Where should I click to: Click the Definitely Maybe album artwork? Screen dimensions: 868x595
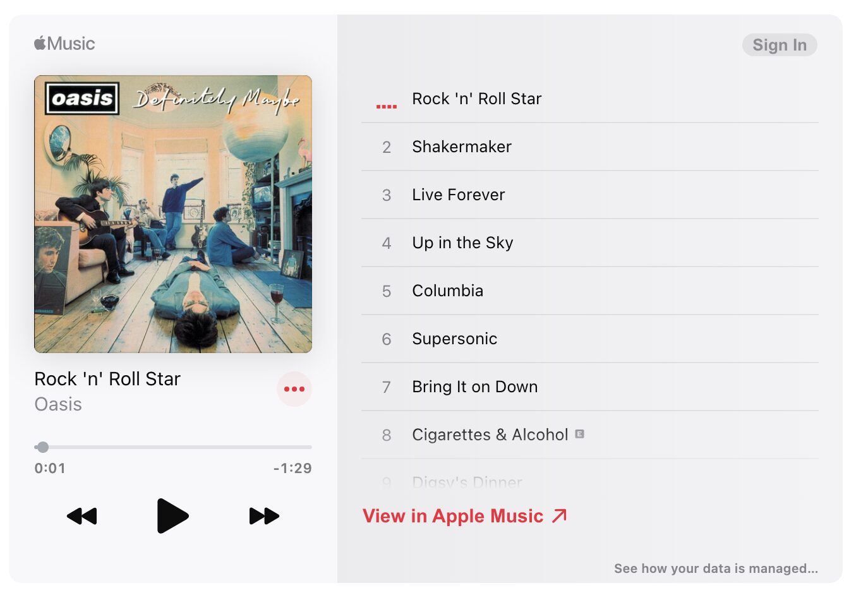[x=173, y=214]
